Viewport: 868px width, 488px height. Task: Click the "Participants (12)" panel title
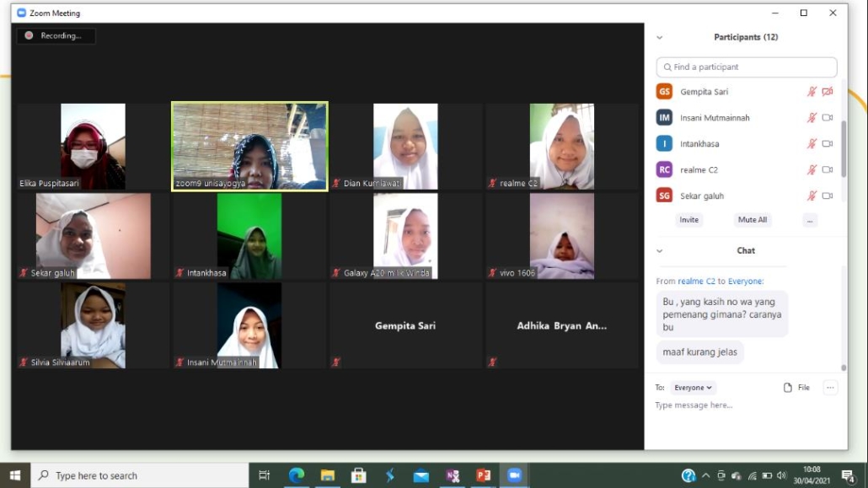(746, 37)
